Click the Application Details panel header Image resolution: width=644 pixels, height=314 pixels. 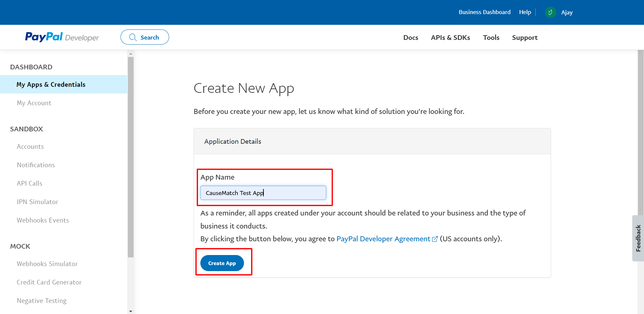372,141
